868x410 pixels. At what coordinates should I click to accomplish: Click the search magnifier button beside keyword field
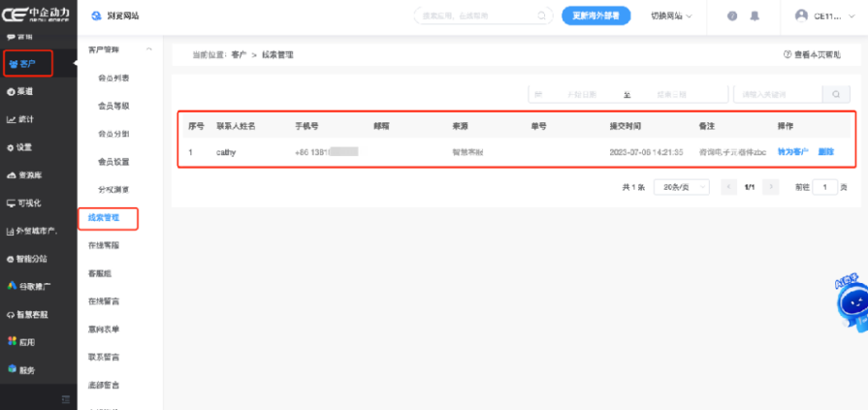[836, 94]
